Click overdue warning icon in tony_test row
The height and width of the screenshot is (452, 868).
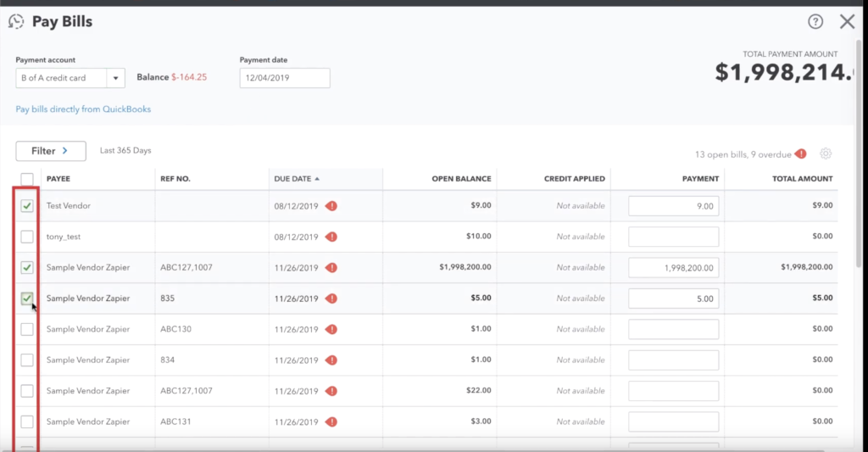[x=331, y=237]
